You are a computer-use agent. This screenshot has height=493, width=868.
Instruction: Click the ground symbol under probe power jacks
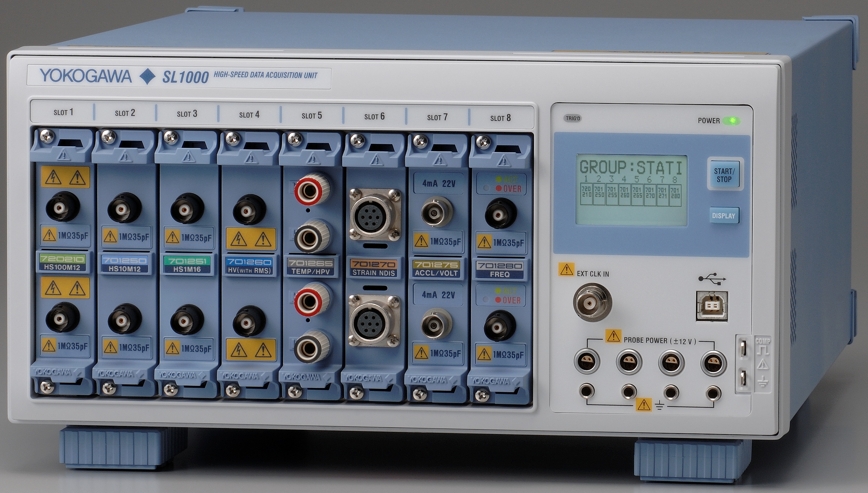[659, 406]
